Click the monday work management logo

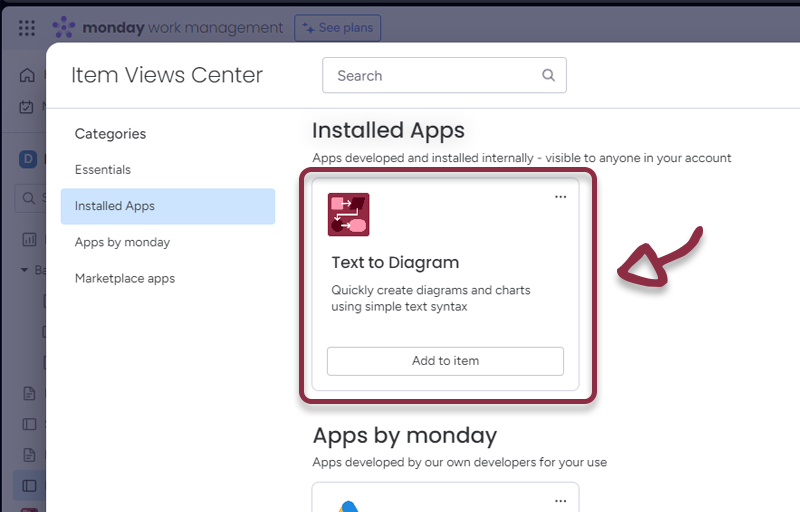click(x=167, y=28)
